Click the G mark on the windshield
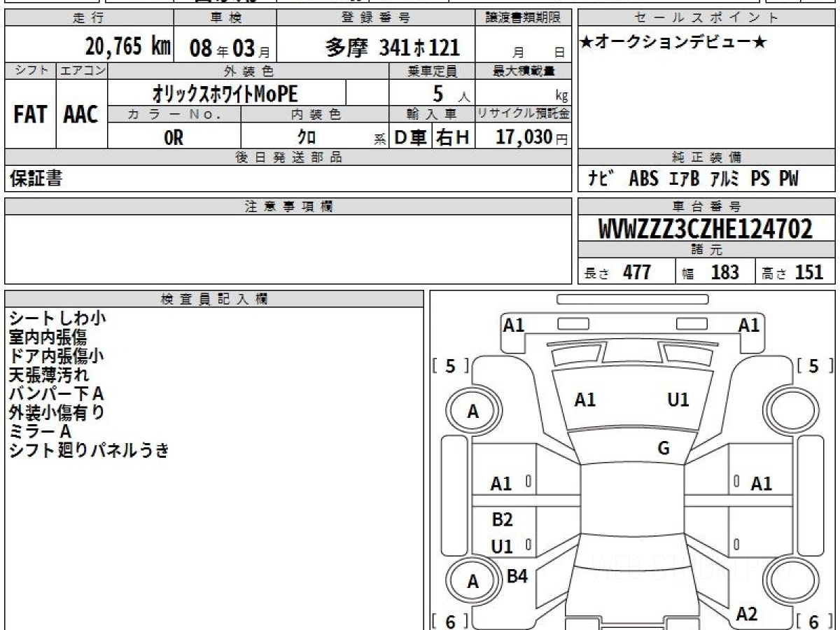Viewport: 840px width, 630px height. (x=664, y=449)
